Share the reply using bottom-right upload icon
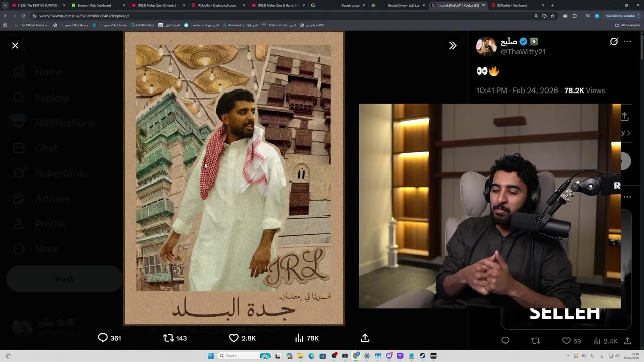 627,341
